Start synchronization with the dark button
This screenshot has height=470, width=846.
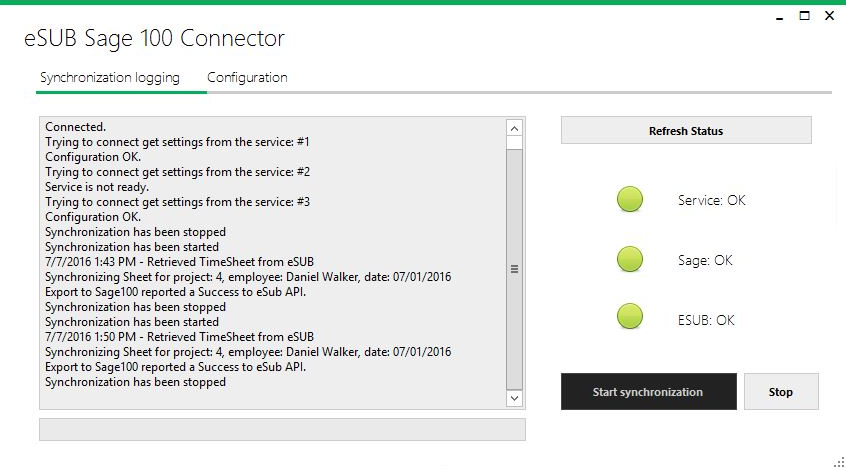pos(649,392)
